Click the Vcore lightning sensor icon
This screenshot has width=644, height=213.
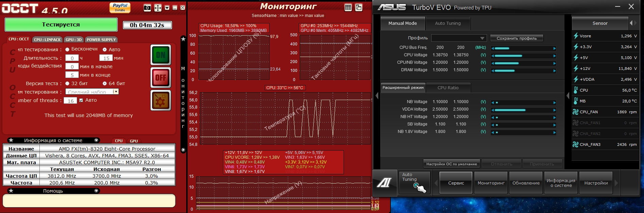576,36
